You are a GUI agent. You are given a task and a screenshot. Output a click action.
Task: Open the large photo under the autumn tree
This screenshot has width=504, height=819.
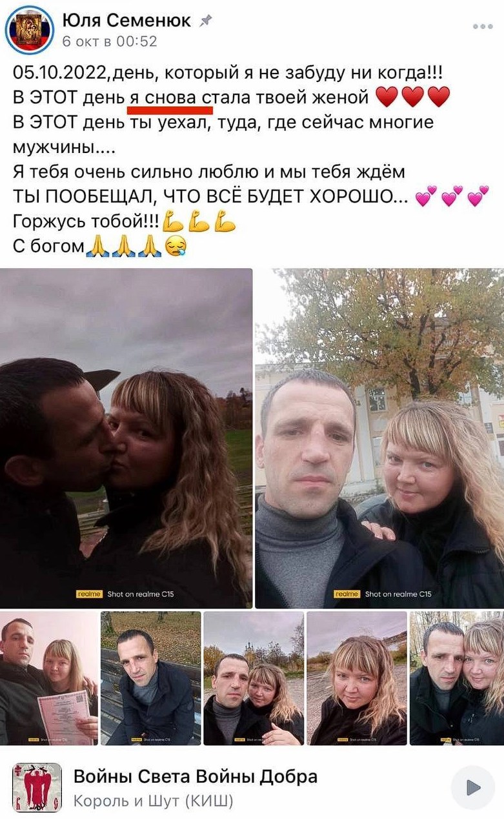pyautogui.click(x=379, y=438)
